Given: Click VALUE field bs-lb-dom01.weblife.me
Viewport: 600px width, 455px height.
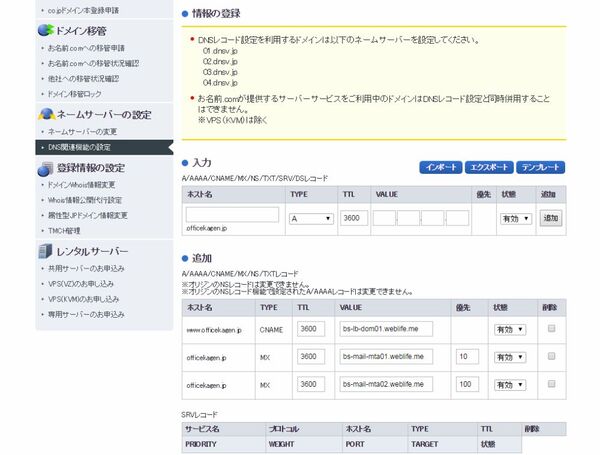Looking at the screenshot, I should (x=386, y=329).
